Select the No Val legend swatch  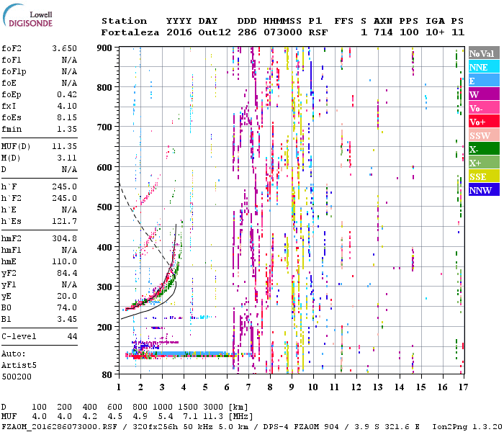484,53
